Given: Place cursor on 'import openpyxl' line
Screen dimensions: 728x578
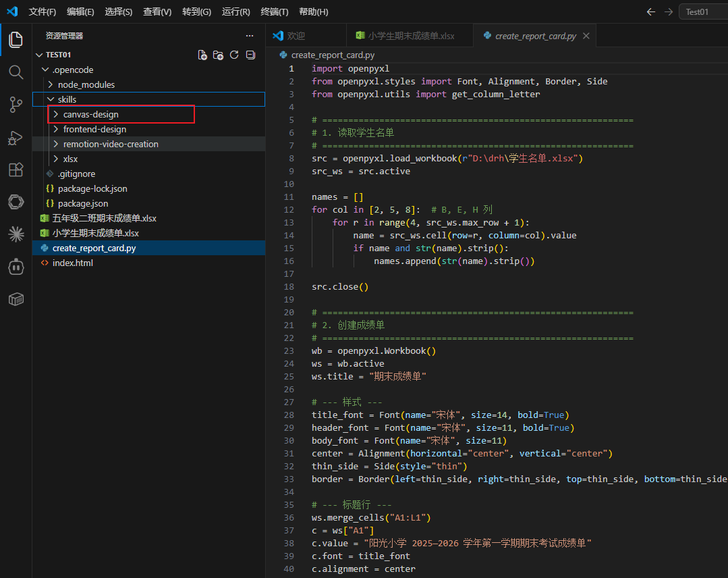Looking at the screenshot, I should [351, 69].
